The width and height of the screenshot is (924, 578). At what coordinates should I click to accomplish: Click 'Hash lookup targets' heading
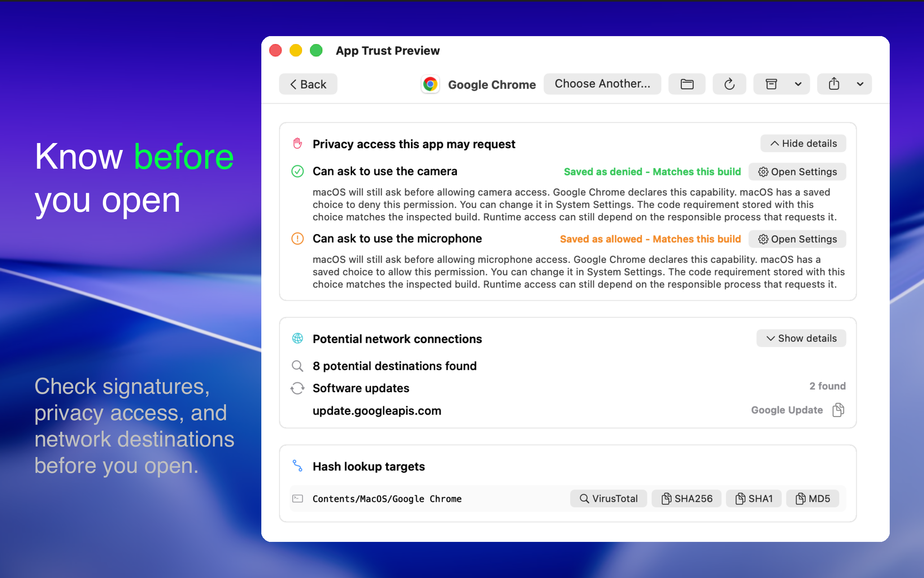pyautogui.click(x=369, y=466)
